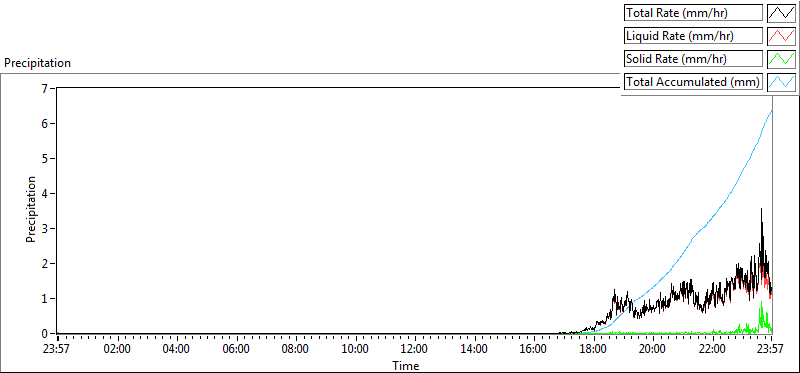The image size is (800, 373).
Task: Click the 6 tick on y-axis
Action: [44, 123]
